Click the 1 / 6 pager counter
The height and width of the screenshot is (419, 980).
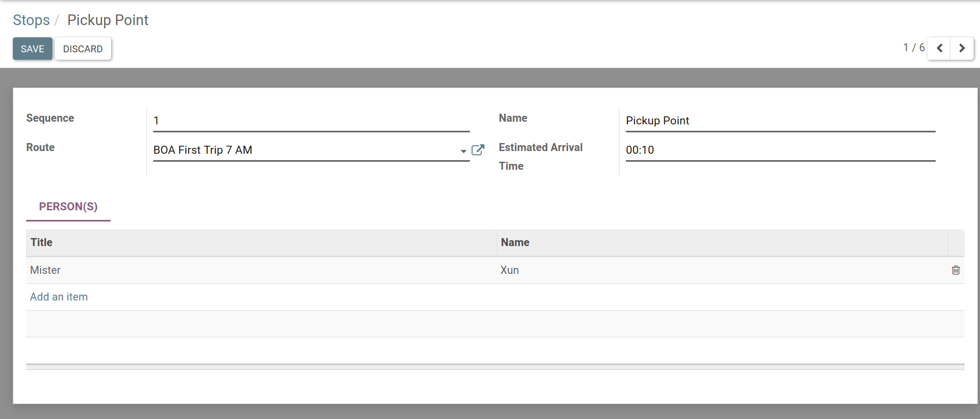(913, 48)
